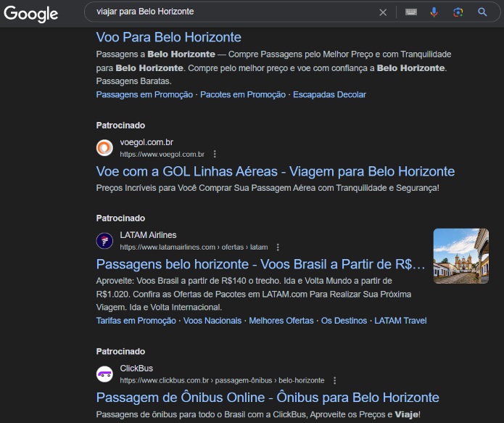Click the latamairlines.com › ofertas › latam URL
The image size is (504, 423).
(194, 247)
